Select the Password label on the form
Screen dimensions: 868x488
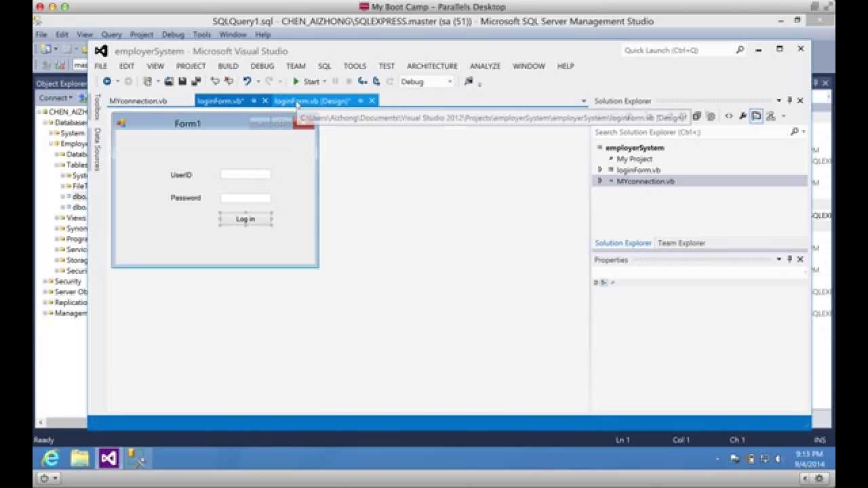pos(186,198)
